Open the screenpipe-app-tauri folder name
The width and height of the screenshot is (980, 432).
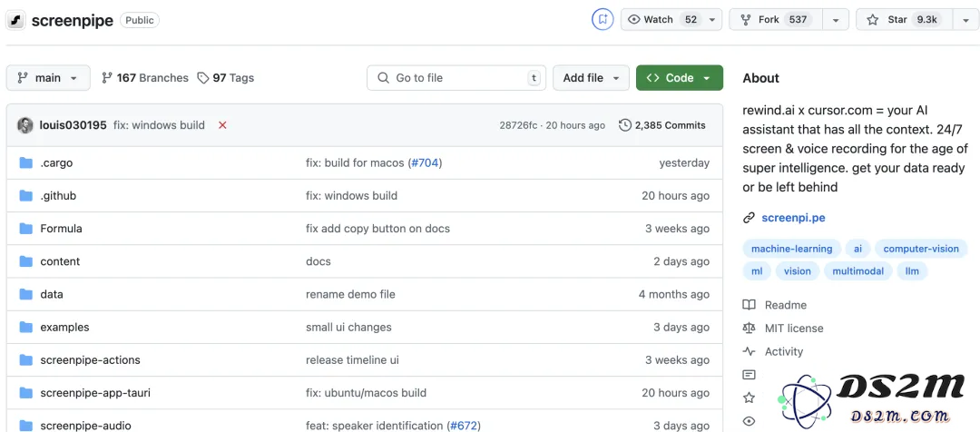pos(95,393)
